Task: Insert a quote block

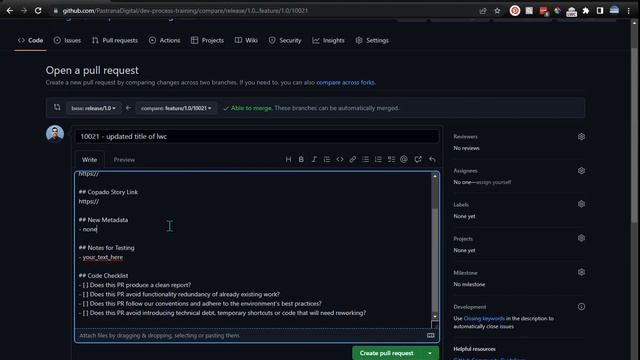Action: coord(327,159)
